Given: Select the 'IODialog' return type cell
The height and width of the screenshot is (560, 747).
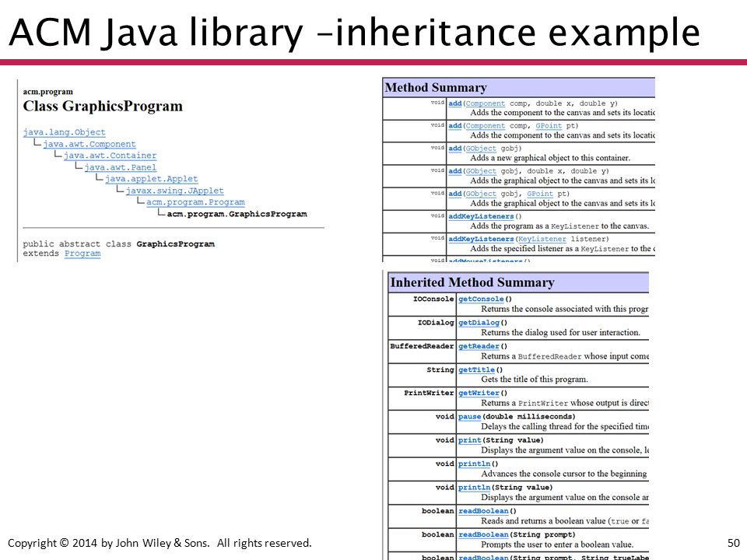Looking at the screenshot, I should [436, 323].
